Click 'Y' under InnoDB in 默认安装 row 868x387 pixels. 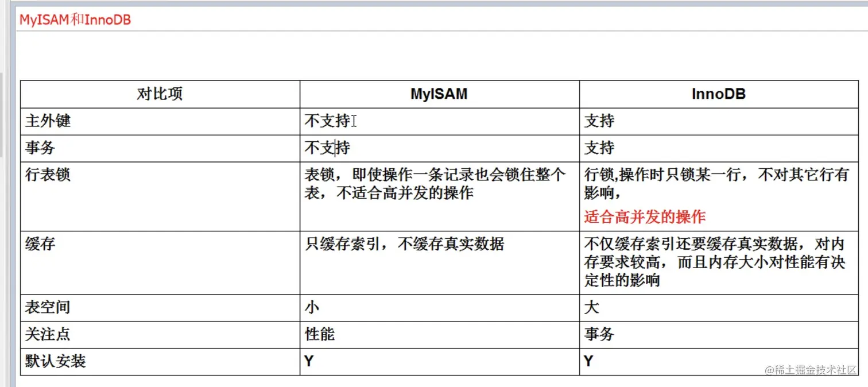[589, 362]
